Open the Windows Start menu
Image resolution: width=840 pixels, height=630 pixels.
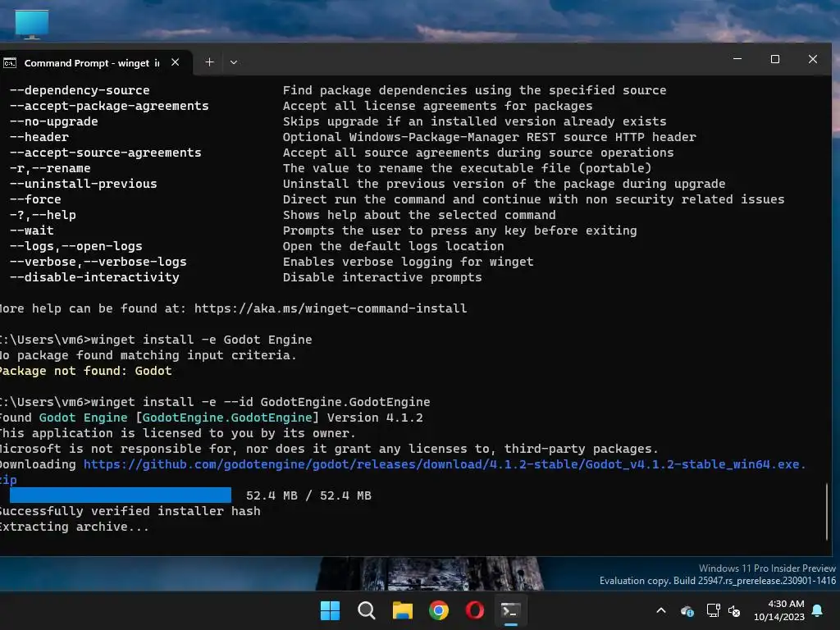point(330,610)
